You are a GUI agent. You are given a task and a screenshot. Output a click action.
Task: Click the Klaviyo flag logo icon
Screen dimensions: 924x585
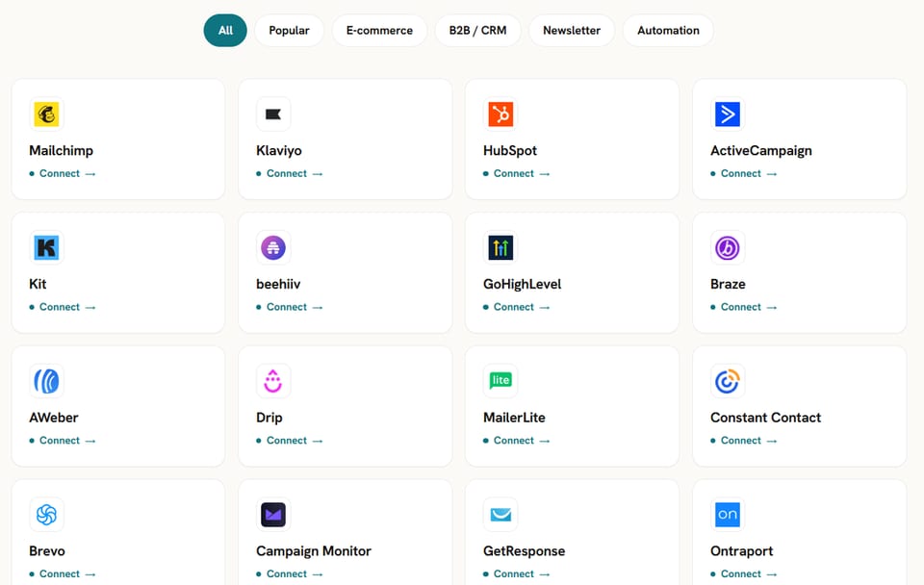[273, 114]
